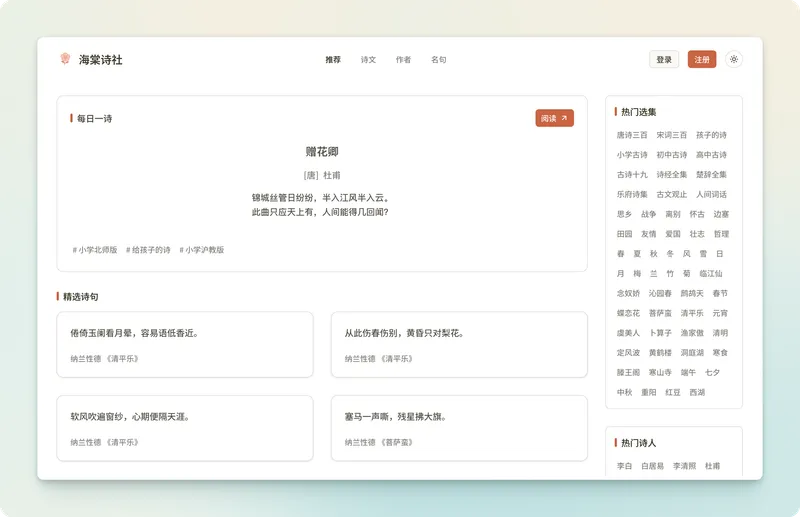Open the 高中古诗 collection
800x517 pixels.
711,155
